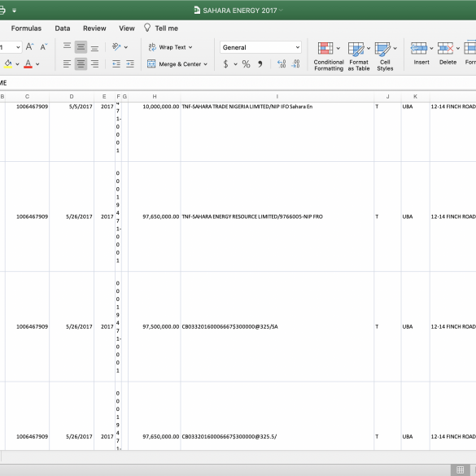
Task: Decrease the indent
Action: click(x=116, y=63)
